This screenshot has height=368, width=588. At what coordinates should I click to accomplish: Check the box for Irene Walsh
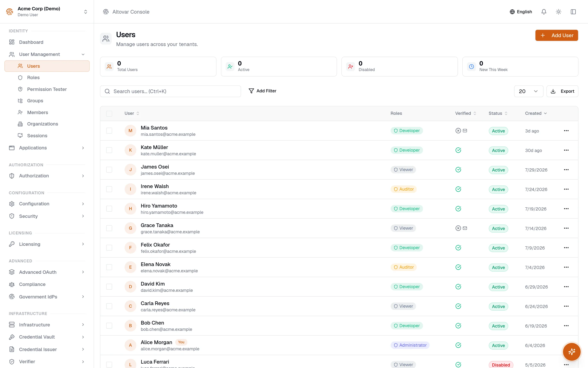click(x=109, y=189)
